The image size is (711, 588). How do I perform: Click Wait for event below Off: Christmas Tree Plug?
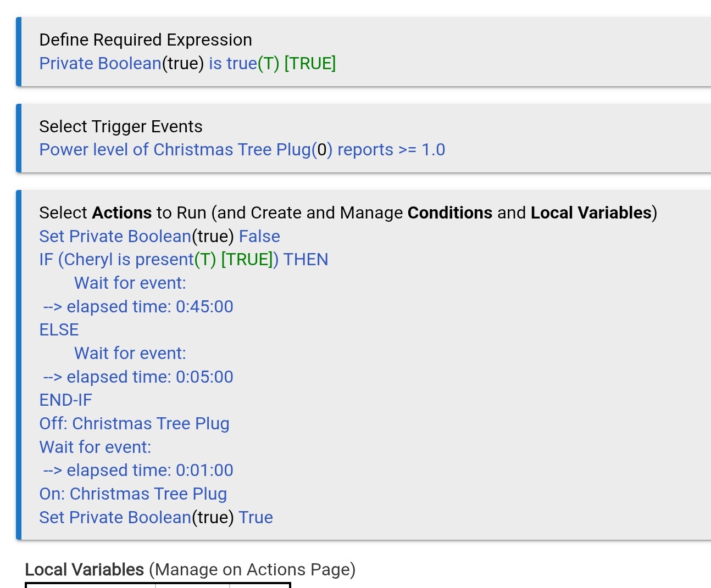click(x=95, y=447)
